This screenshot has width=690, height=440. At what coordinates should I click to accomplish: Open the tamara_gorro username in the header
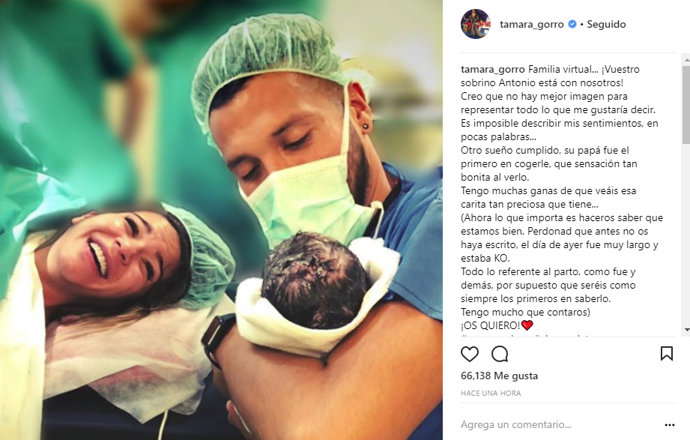pos(532,24)
